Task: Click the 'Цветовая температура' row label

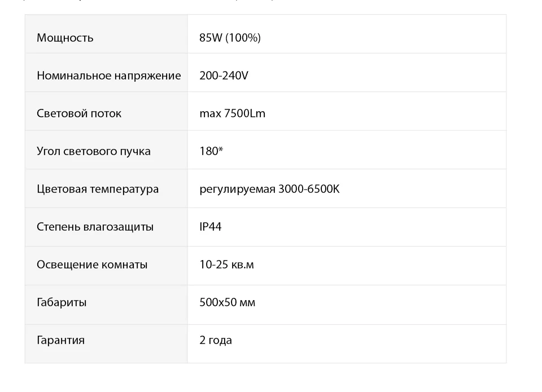Action: click(98, 189)
